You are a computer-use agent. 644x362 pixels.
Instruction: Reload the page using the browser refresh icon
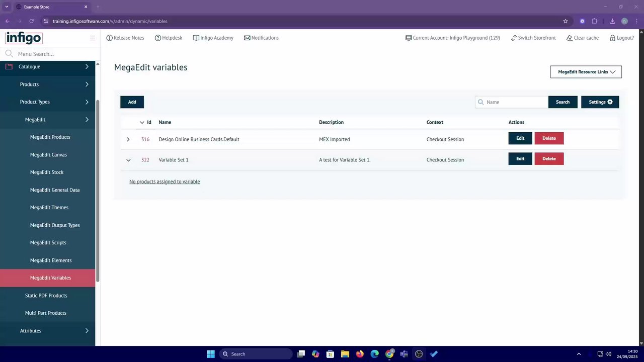31,21
